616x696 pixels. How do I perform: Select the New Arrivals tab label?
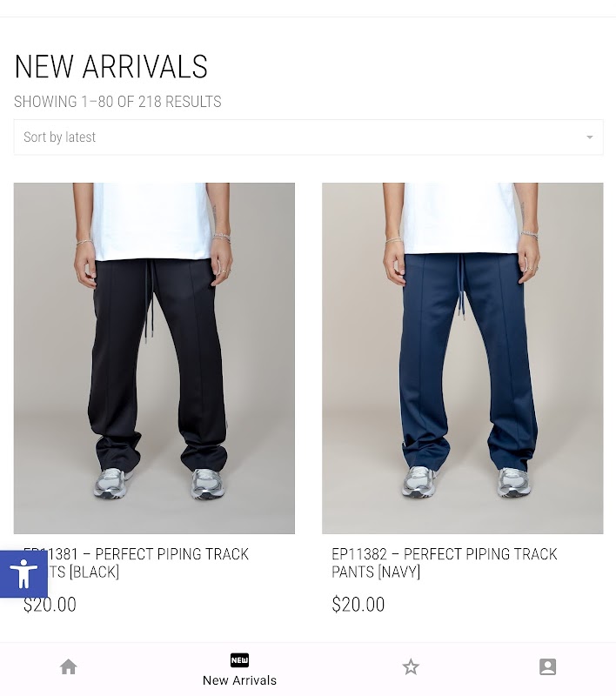[x=239, y=680]
